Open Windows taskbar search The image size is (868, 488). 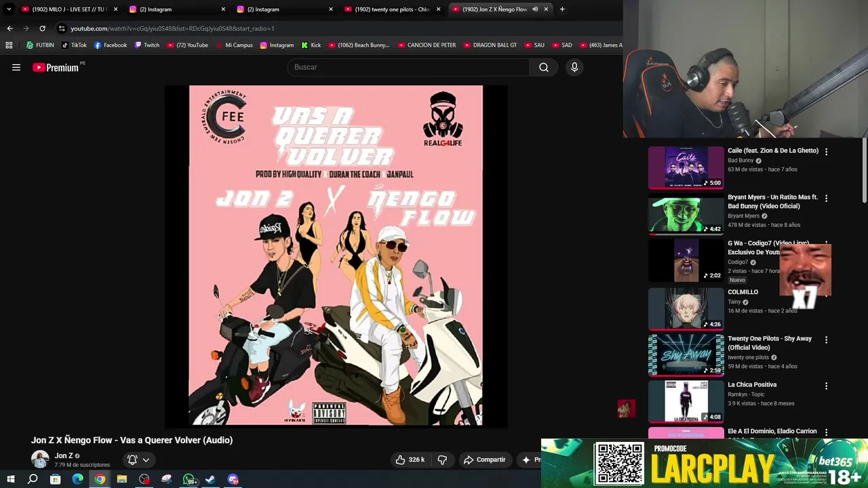(33, 479)
